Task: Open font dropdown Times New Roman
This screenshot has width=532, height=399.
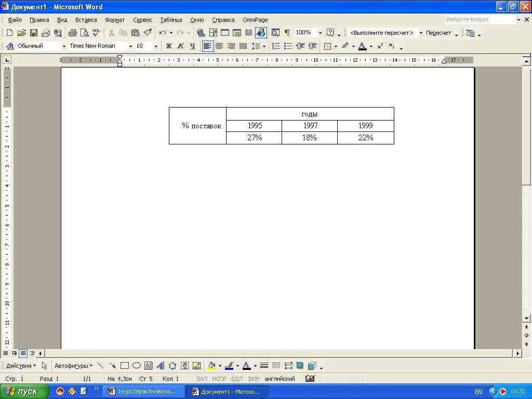Action: pos(130,46)
